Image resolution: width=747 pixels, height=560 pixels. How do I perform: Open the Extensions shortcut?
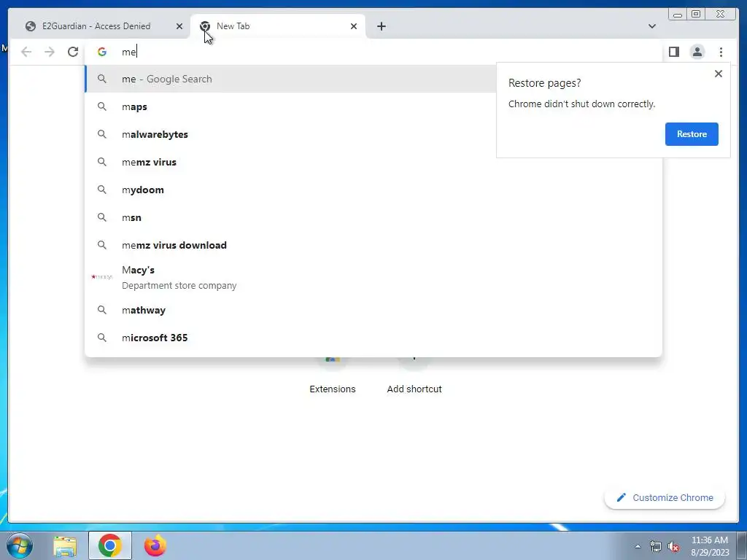[x=333, y=376]
